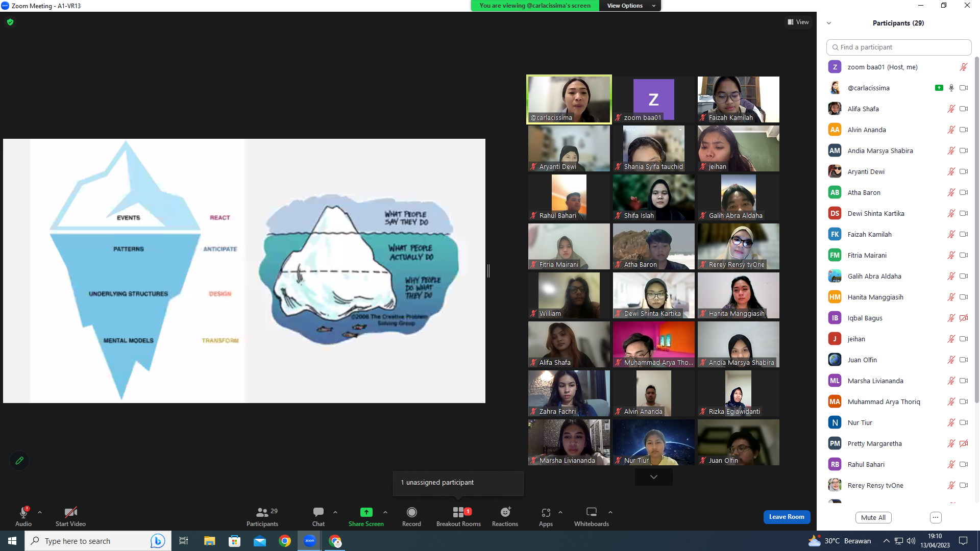
Task: Open the Chat panel
Action: click(x=318, y=516)
